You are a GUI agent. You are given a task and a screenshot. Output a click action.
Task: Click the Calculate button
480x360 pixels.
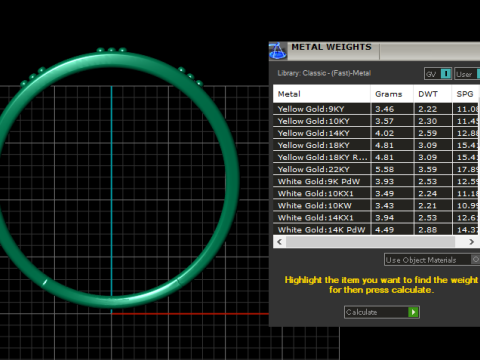tap(382, 312)
